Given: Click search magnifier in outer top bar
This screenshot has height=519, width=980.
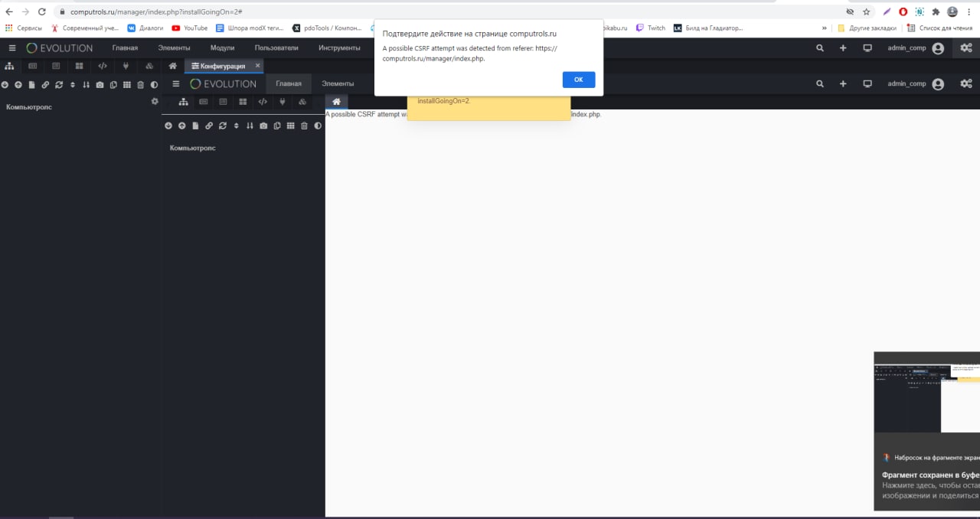Looking at the screenshot, I should click(x=820, y=47).
